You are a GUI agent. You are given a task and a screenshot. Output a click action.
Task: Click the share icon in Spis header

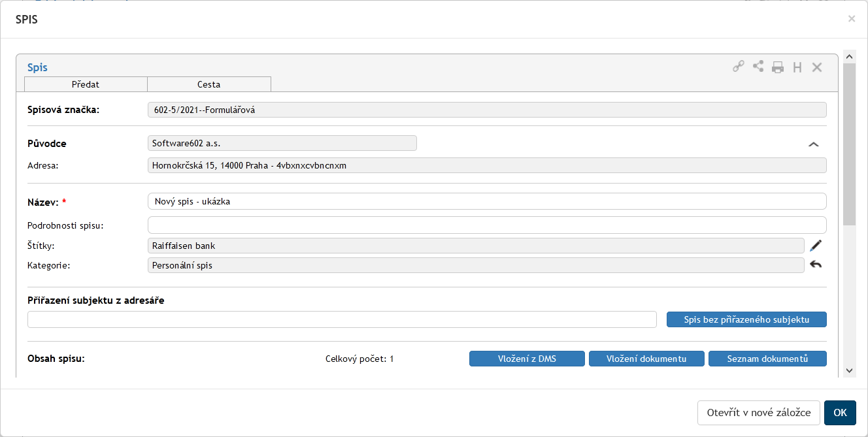pyautogui.click(x=758, y=67)
